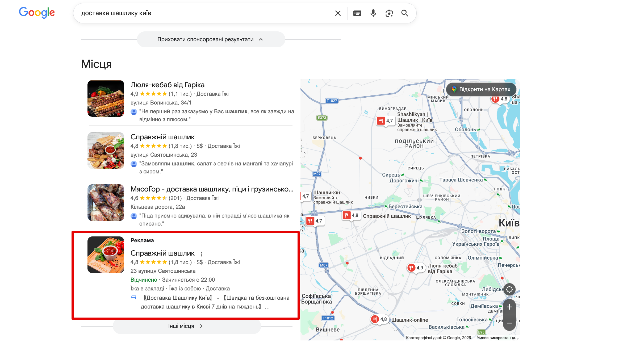Open the МясоГор listing photo thumbnail
Screen dimensions: 644x350
[x=106, y=203]
